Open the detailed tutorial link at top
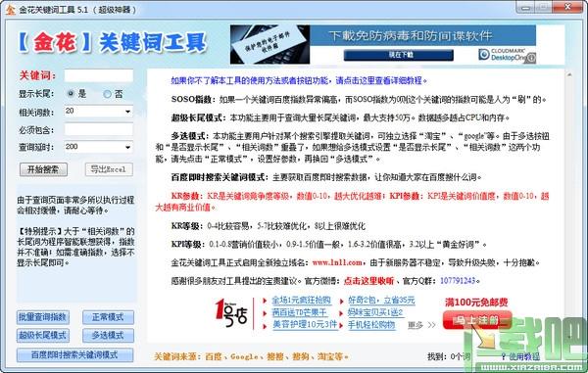Image resolution: width=588 pixels, height=373 pixels. point(299,80)
